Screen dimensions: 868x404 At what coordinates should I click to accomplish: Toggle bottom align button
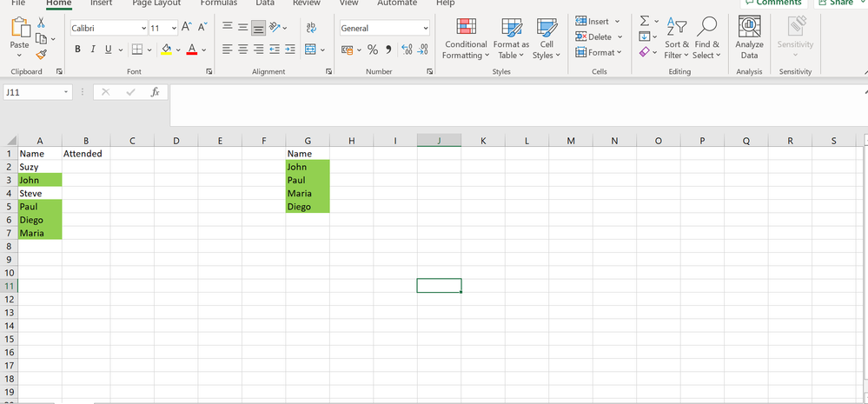pyautogui.click(x=258, y=27)
